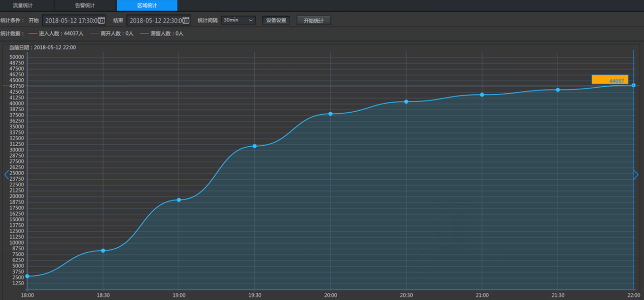Image resolution: width=644 pixels, height=300 pixels.
Task: Click the 50000 y-axis label
Action: click(x=17, y=57)
